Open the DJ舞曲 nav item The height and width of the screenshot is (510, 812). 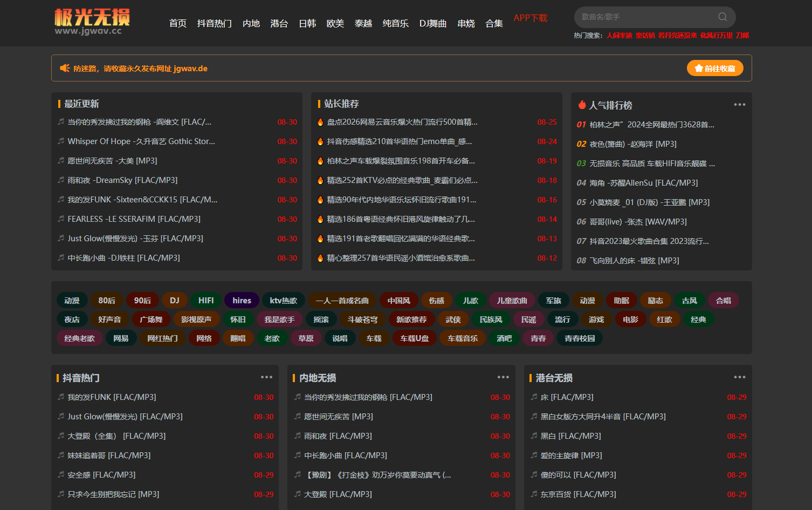tap(433, 23)
